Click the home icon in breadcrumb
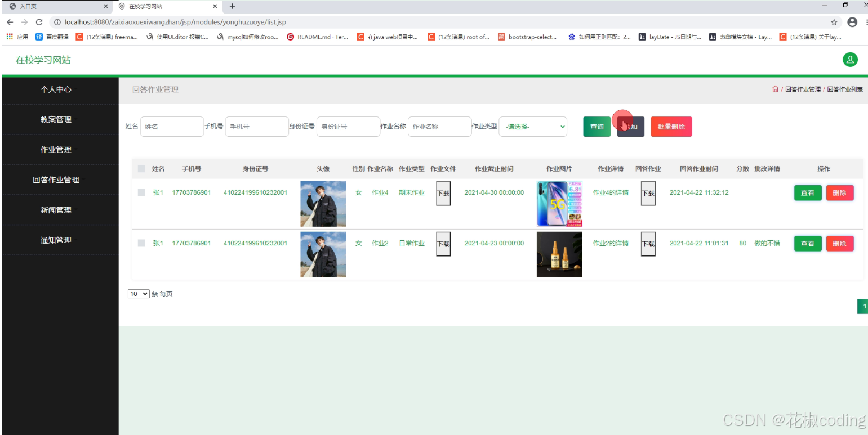 tap(775, 89)
